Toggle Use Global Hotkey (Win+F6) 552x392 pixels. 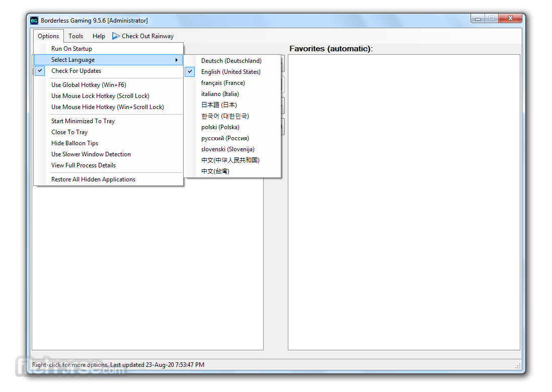click(x=109, y=85)
